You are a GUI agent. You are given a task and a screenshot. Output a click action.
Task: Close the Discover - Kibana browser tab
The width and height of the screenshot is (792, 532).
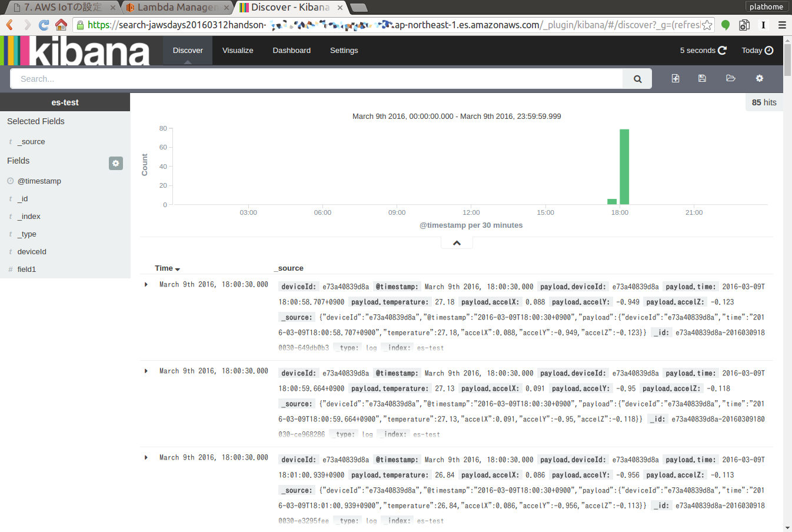tap(340, 8)
